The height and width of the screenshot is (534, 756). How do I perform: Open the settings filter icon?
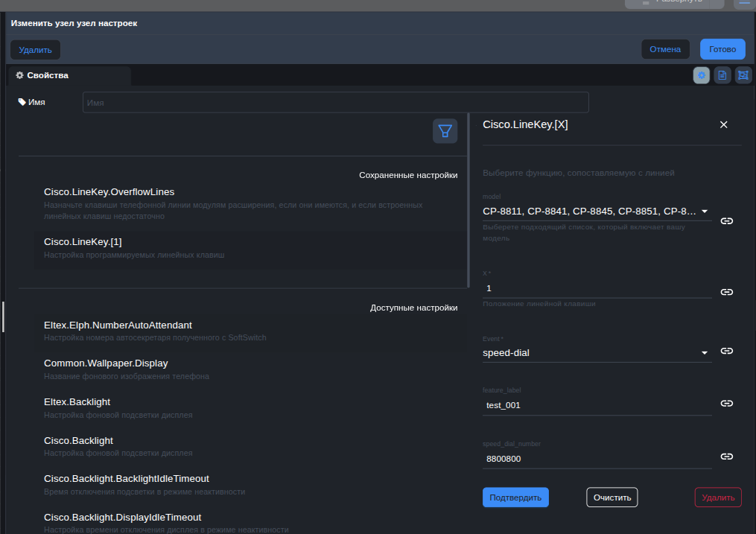pyautogui.click(x=445, y=130)
